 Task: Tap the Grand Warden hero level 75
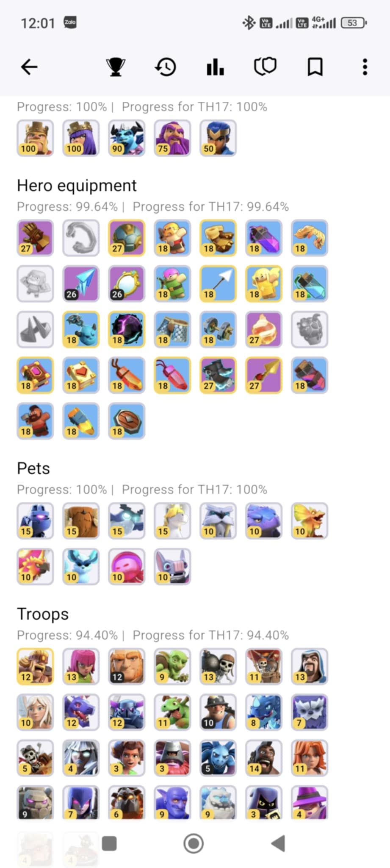coord(172,138)
